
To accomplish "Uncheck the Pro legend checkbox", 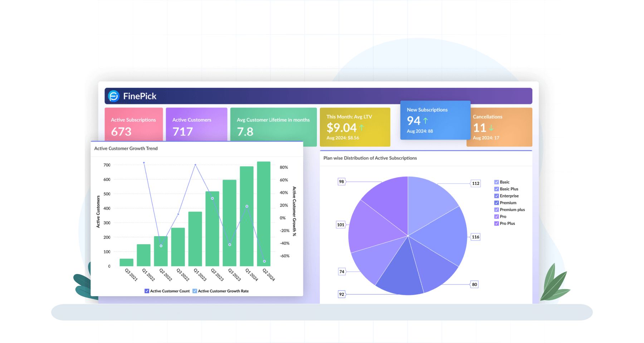I will [x=497, y=217].
